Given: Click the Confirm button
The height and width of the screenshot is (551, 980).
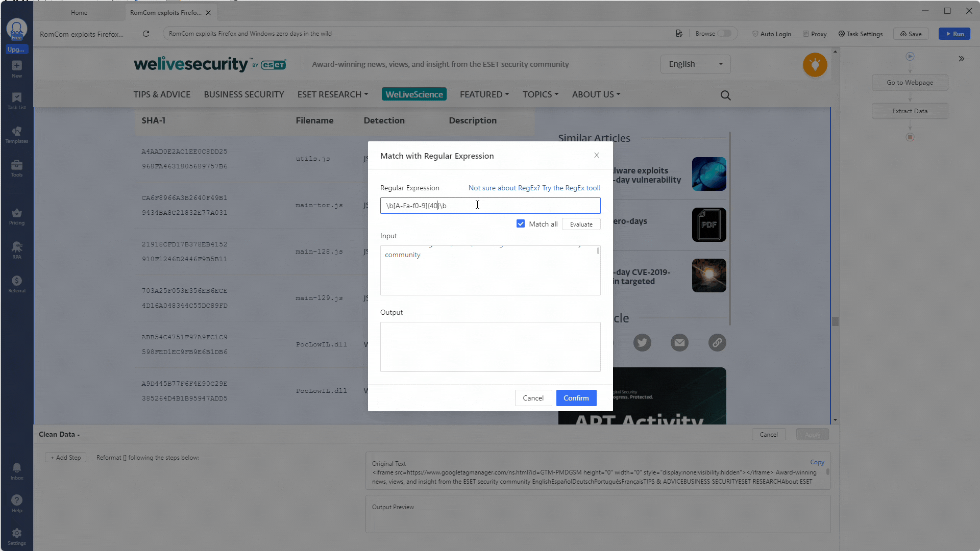Looking at the screenshot, I should (576, 397).
